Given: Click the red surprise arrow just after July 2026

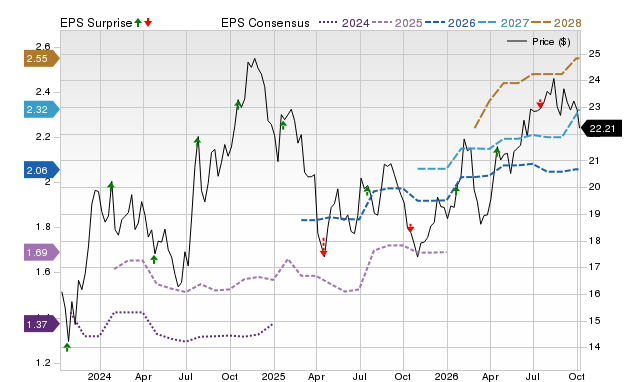Looking at the screenshot, I should pos(540,104).
